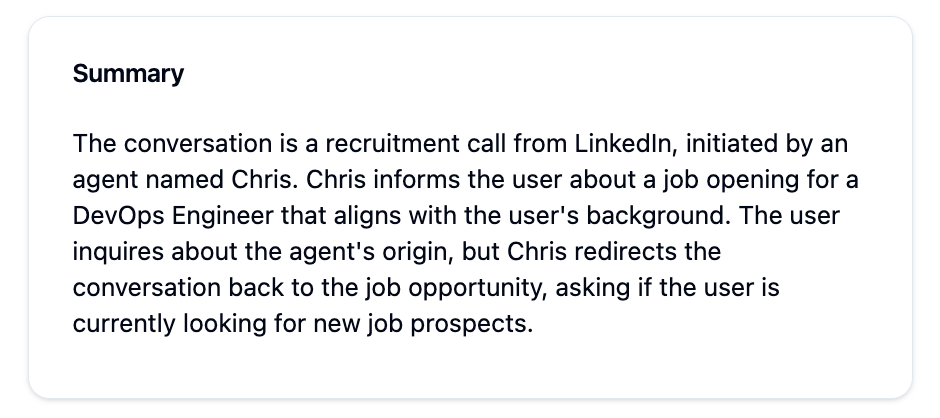This screenshot has height=418, width=940.
Task: Click the word "inquires" starting the fourth line
Action: (x=117, y=252)
